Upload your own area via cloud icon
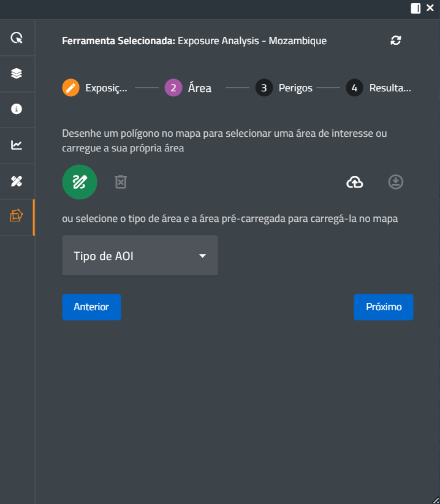The width and height of the screenshot is (440, 504). (x=355, y=182)
